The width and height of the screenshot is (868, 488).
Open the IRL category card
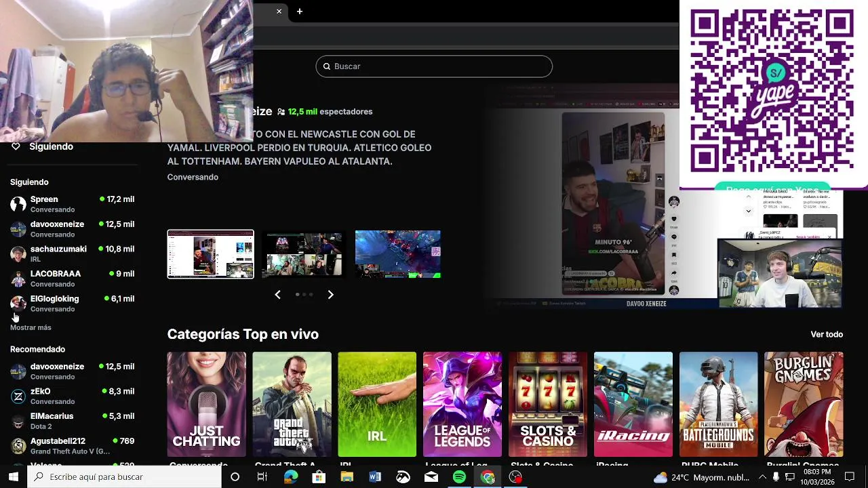tap(377, 405)
